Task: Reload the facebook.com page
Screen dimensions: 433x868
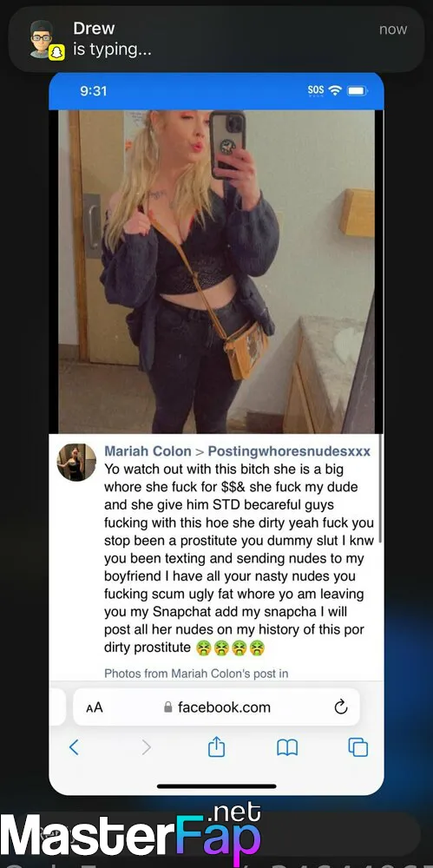Action: (340, 707)
